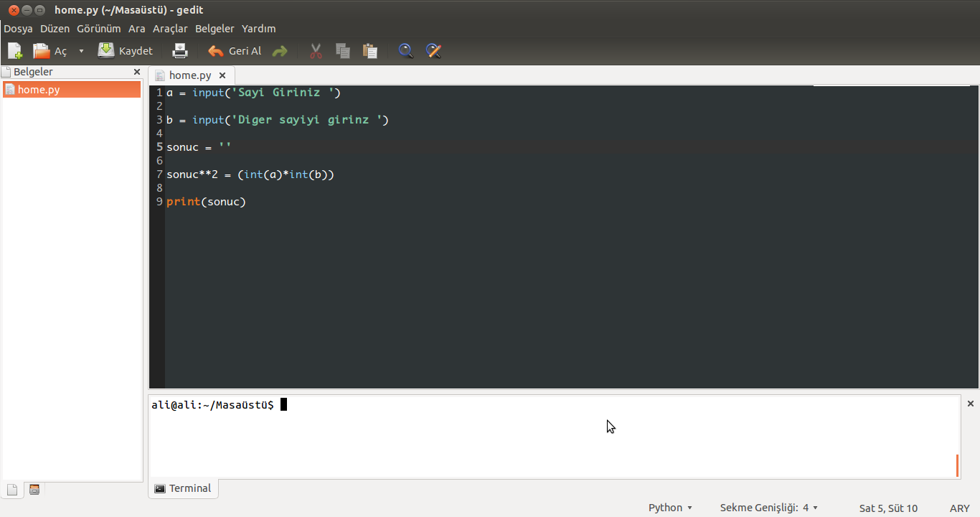
Task: Click the terminal panel scrollbar
Action: [x=957, y=465]
